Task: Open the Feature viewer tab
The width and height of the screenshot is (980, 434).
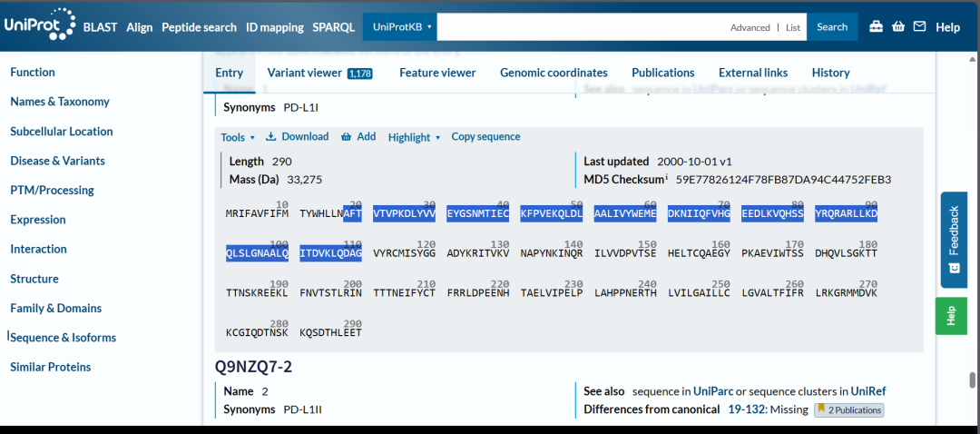Action: click(x=437, y=73)
